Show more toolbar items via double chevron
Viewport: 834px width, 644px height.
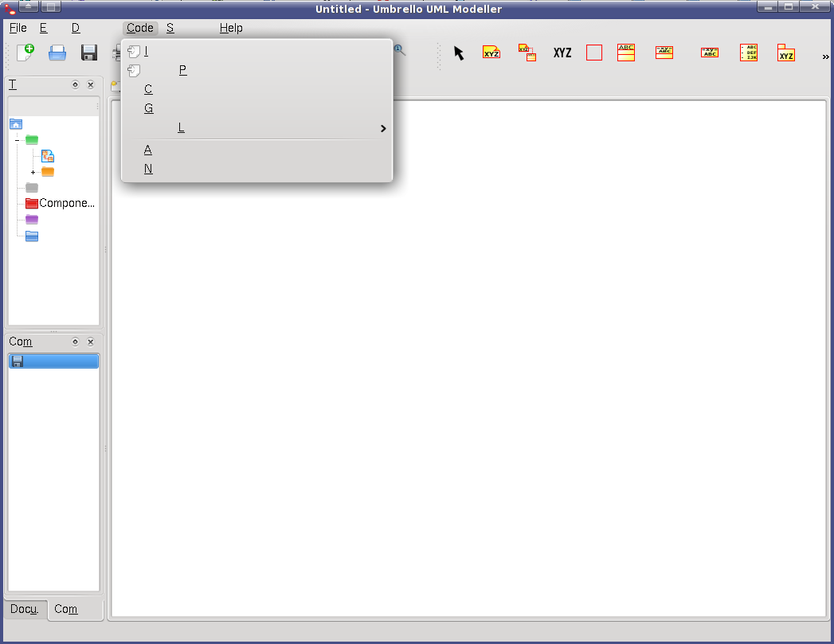pos(825,56)
